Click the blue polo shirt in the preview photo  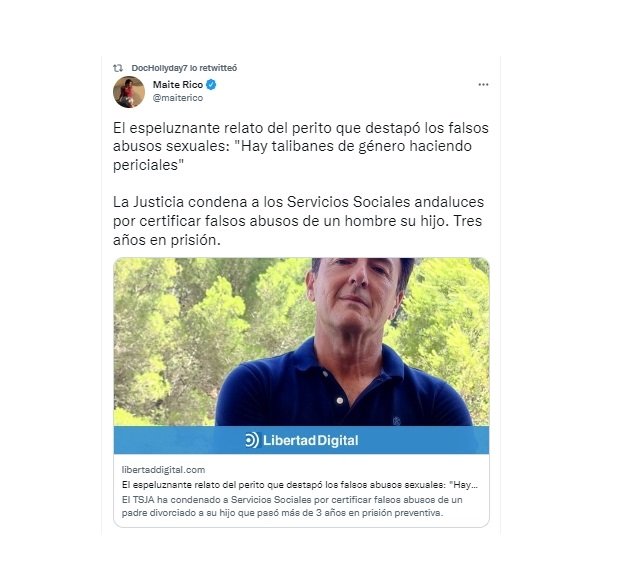[344, 392]
